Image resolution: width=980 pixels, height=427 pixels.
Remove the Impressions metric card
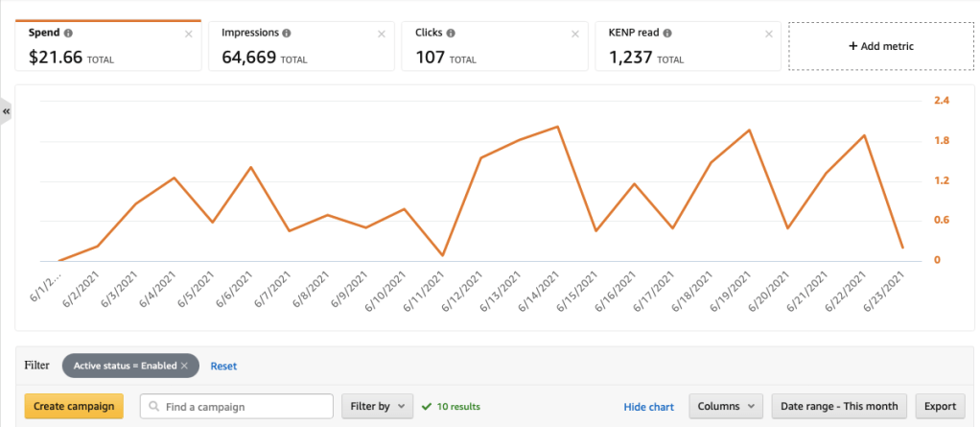(x=382, y=34)
